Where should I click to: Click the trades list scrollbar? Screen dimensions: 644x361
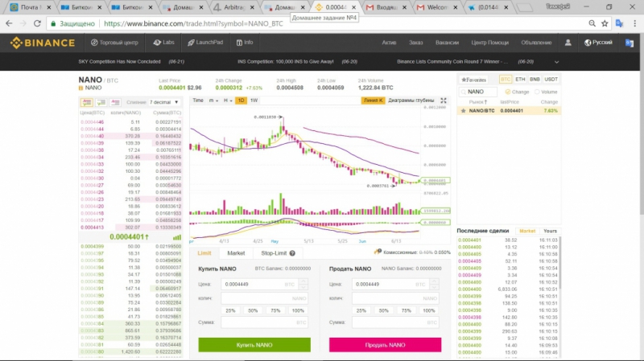(559, 263)
